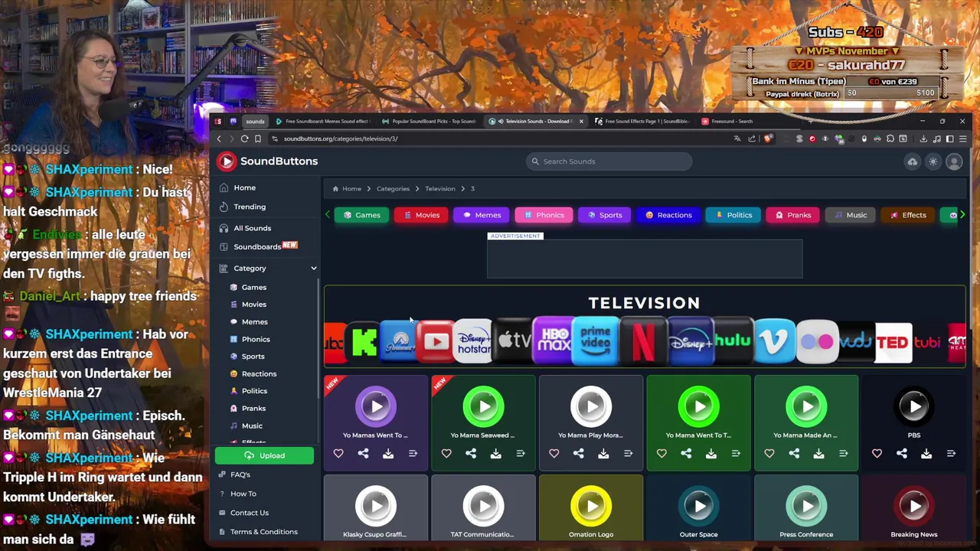
Task: Select the Movies category chip
Action: [422, 215]
